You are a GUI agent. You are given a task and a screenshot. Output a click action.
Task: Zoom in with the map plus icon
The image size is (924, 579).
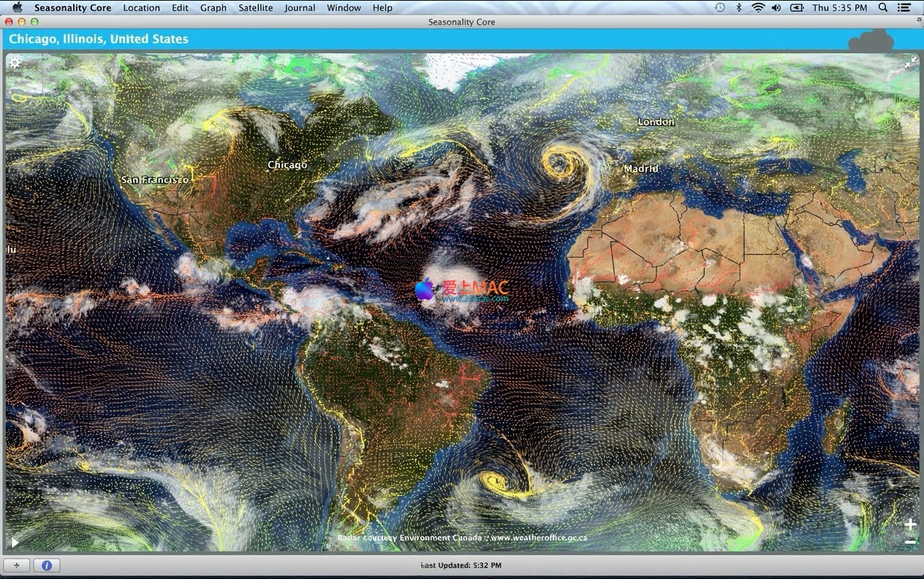(910, 524)
